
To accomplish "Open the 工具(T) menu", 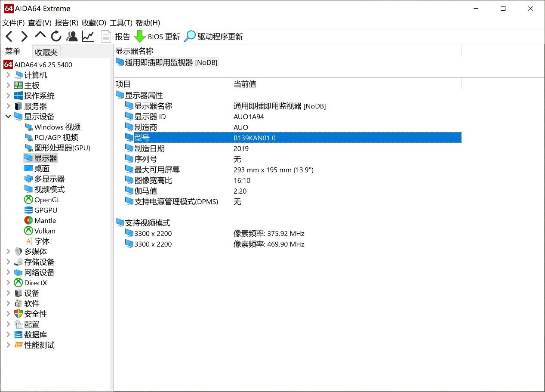I will [x=121, y=23].
